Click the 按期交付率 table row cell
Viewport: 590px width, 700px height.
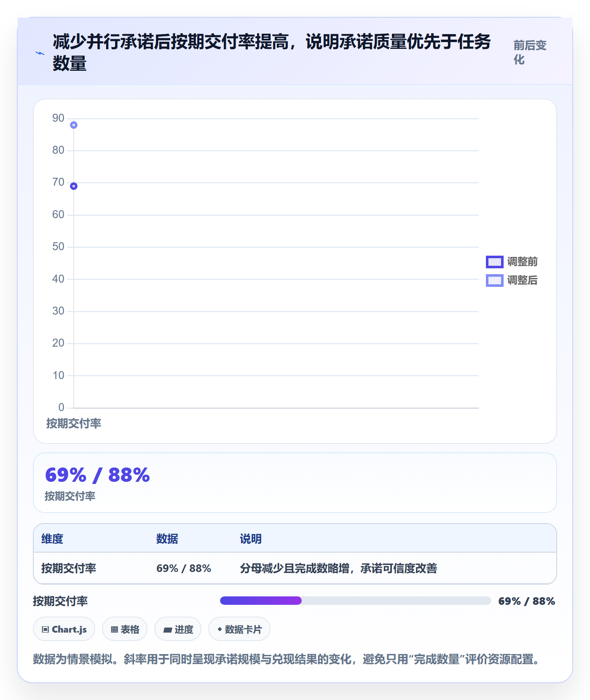point(69,568)
